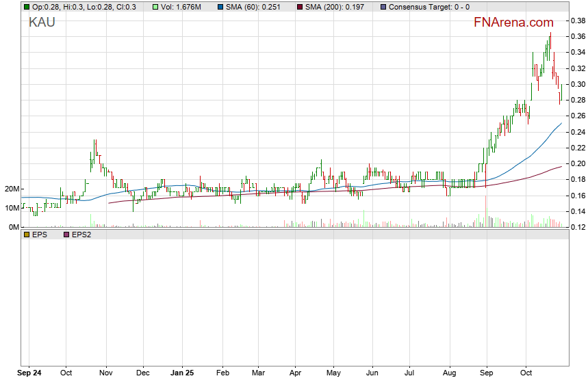Screen dimensions: 588x387
Task: Click the Consensus Target: 0 - 0 label
Action: 428,7
